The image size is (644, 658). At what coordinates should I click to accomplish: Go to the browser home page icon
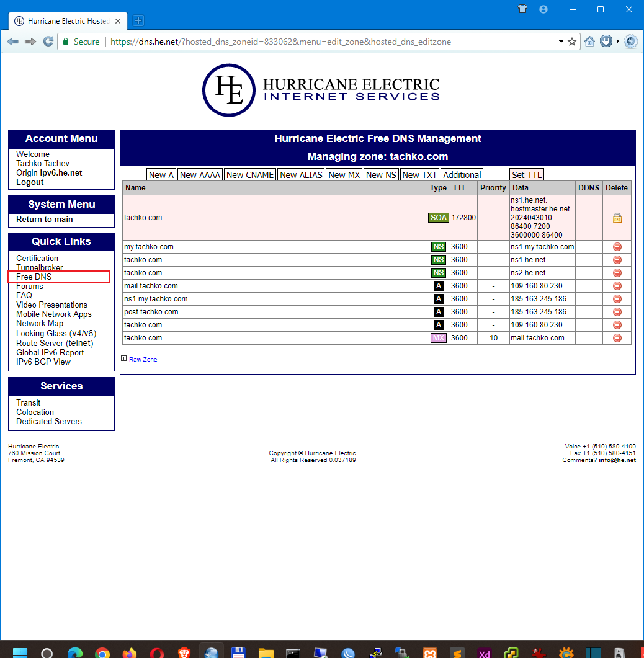tap(589, 42)
